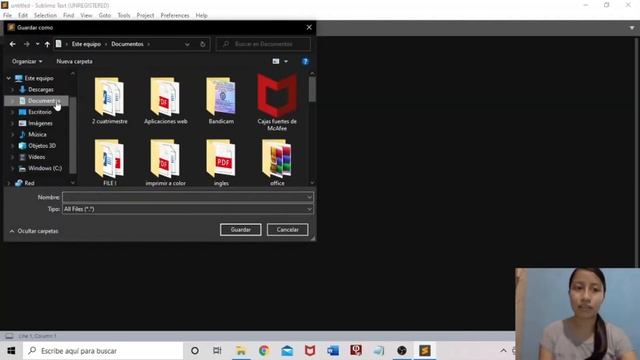The height and width of the screenshot is (360, 640).
Task: Refresh the Documentos folder view
Action: 203,44
